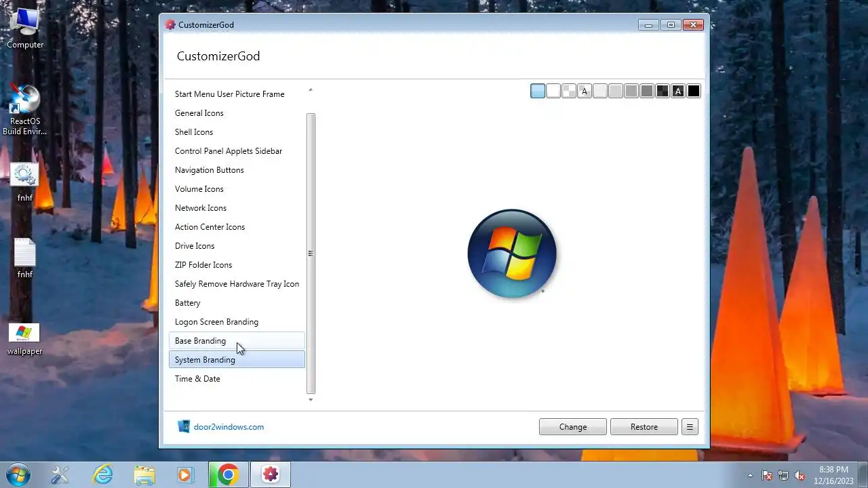The height and width of the screenshot is (488, 868).
Task: Pick the solid black preview background
Action: tap(694, 91)
